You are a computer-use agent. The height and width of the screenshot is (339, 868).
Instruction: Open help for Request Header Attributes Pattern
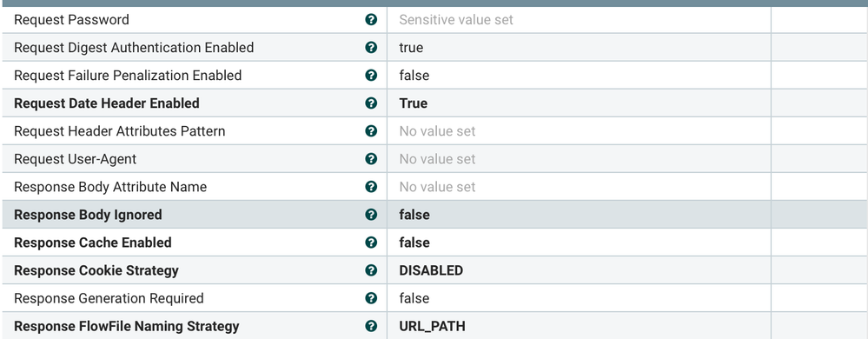(371, 131)
